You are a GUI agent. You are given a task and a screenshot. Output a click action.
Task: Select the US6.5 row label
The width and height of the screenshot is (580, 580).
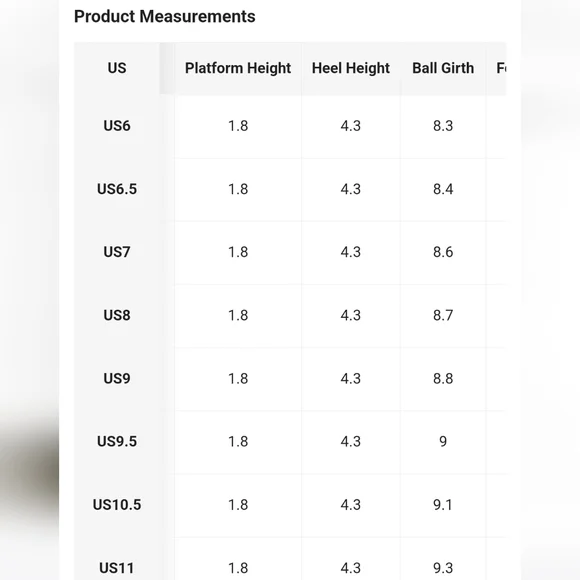tap(117, 189)
